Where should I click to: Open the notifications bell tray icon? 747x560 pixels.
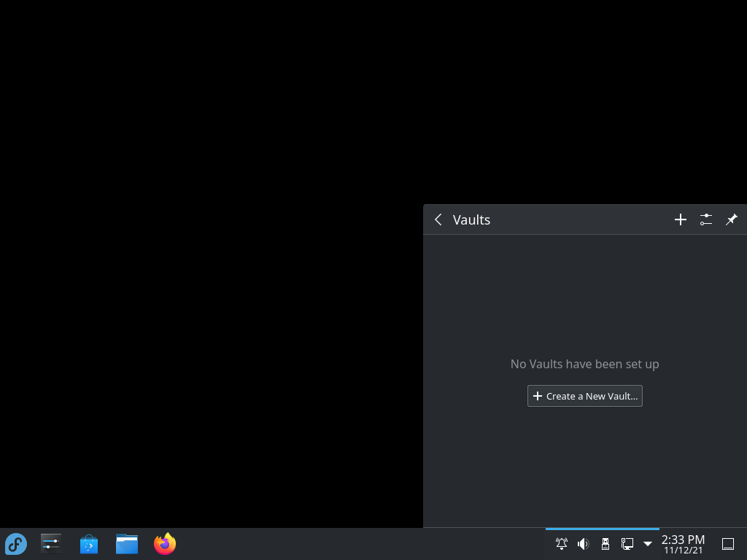click(562, 544)
